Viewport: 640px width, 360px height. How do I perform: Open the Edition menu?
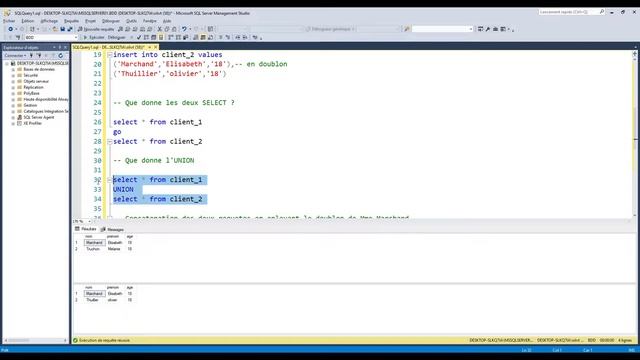28,21
